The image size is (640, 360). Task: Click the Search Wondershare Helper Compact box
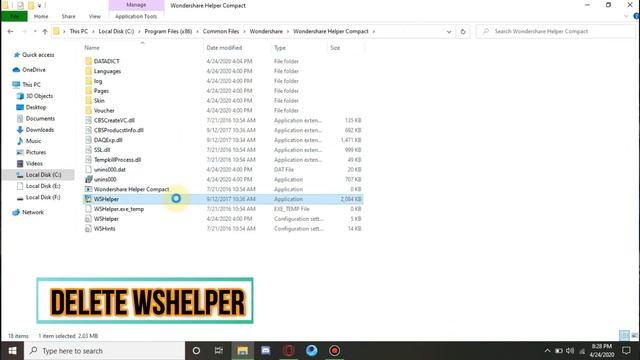[556, 31]
